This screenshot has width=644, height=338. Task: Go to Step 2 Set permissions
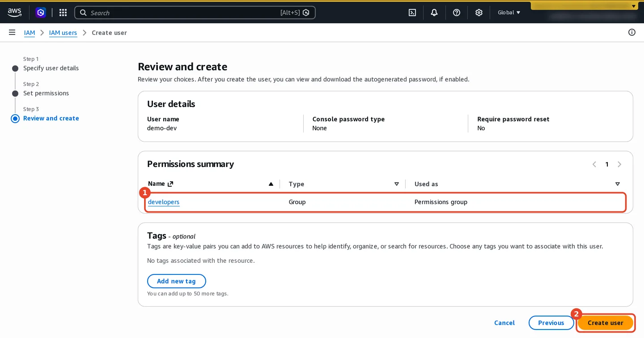click(46, 93)
